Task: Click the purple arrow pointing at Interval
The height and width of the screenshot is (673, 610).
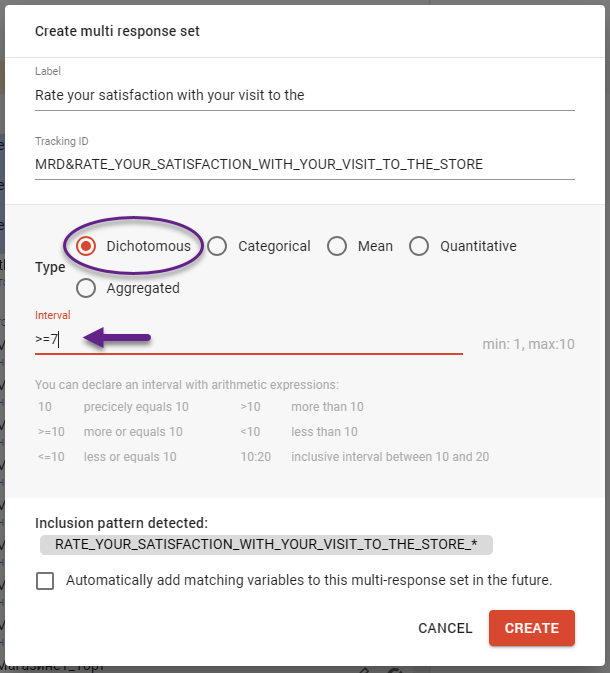Action: pos(117,339)
